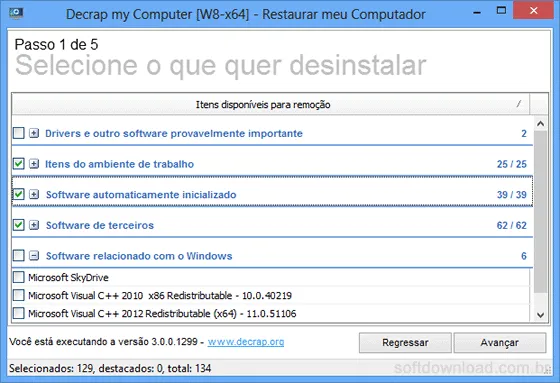Select Microsoft Visual C++ 2010 x86 Redistributable text
Viewport: 560px width, 383px height.
pos(160,295)
